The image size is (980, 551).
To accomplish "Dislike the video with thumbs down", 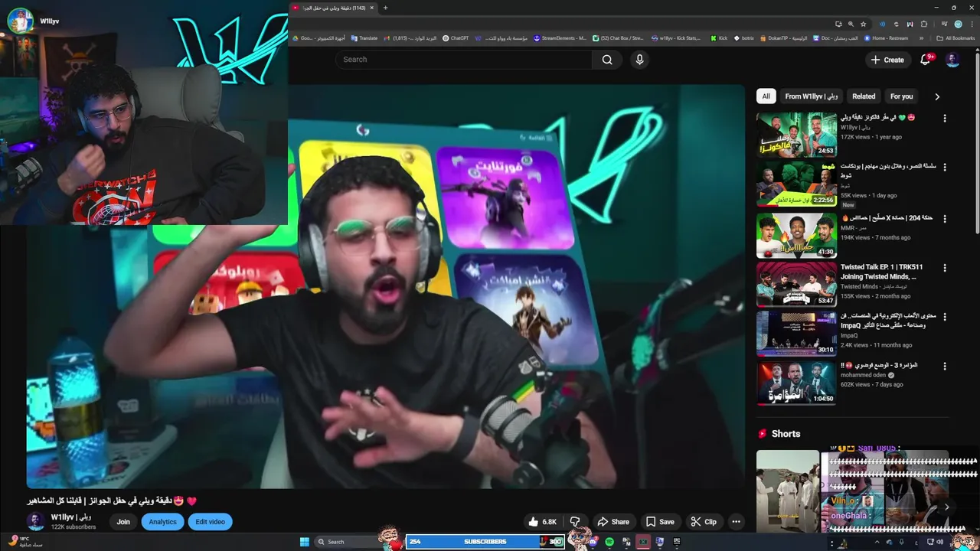I will point(575,522).
